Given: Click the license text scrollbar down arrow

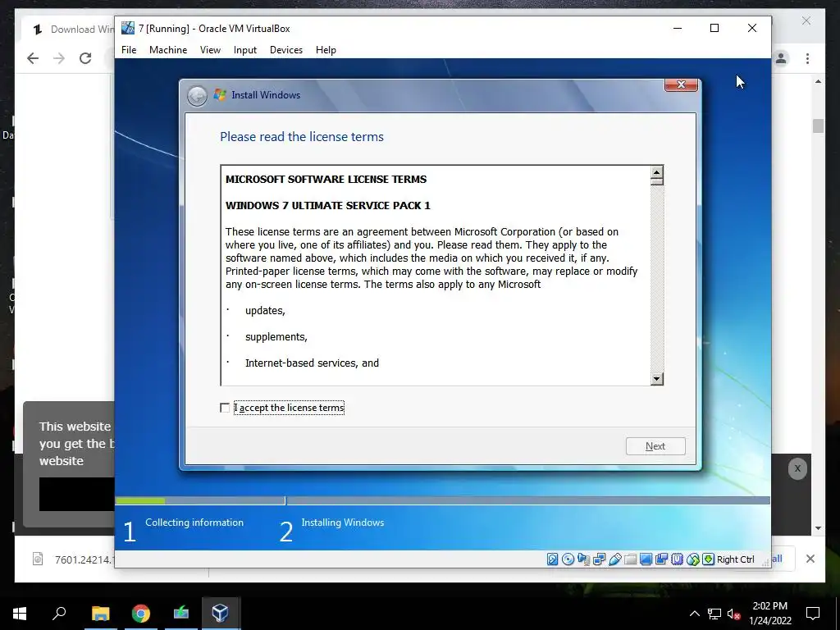Looking at the screenshot, I should [x=657, y=379].
